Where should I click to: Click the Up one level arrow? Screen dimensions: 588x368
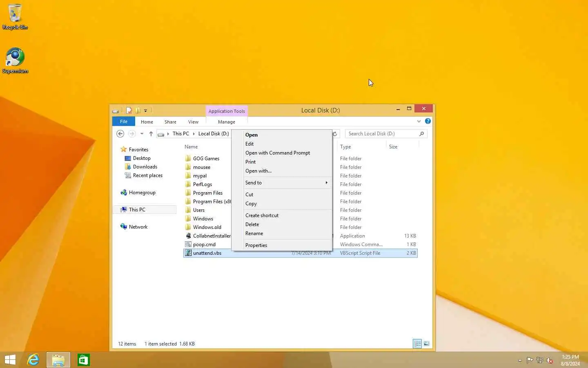point(151,134)
